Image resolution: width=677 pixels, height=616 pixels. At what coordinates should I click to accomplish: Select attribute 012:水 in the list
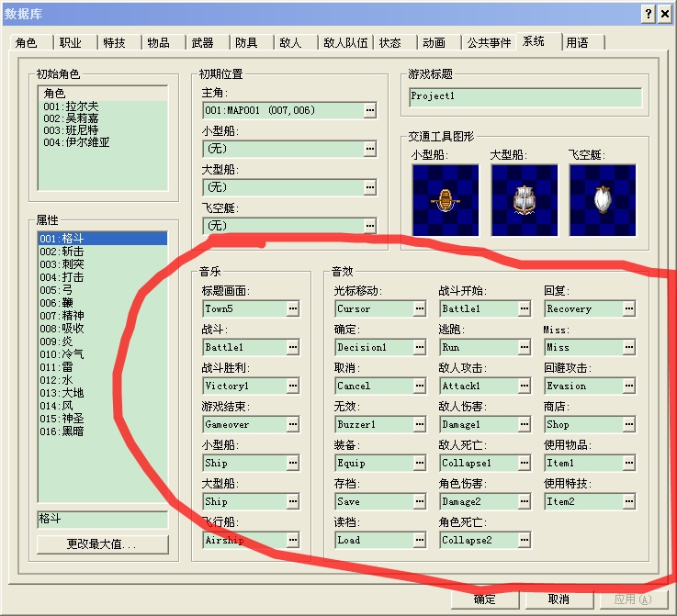pos(103,380)
